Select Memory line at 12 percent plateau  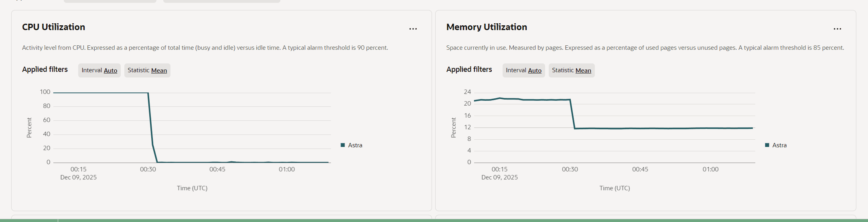[662, 128]
